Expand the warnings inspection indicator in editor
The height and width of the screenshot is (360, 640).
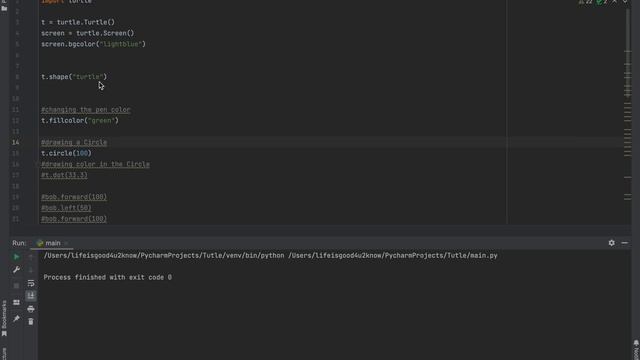click(x=586, y=2)
